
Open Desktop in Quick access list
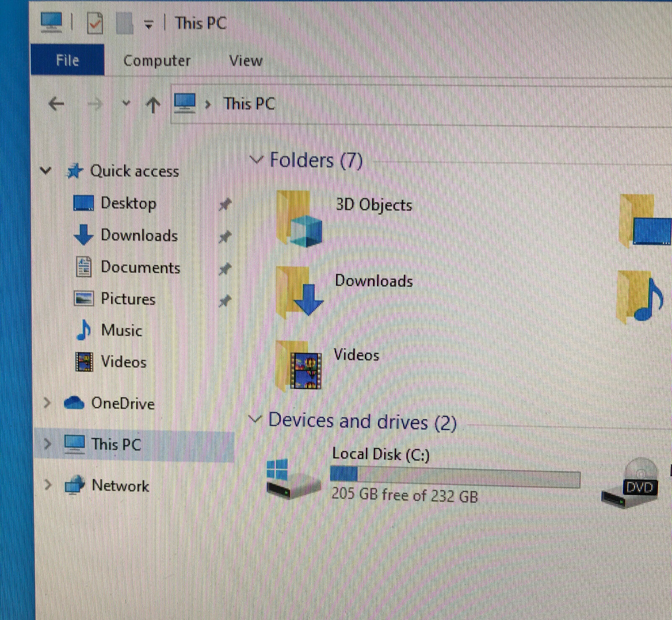(x=129, y=203)
